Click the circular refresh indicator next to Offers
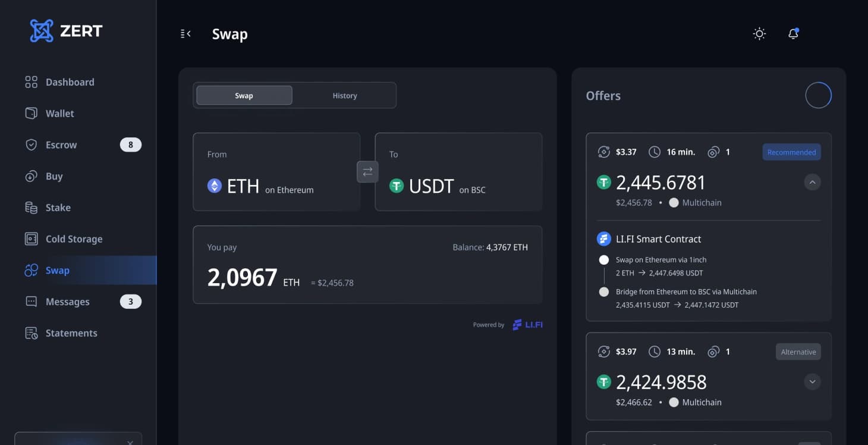 point(819,95)
